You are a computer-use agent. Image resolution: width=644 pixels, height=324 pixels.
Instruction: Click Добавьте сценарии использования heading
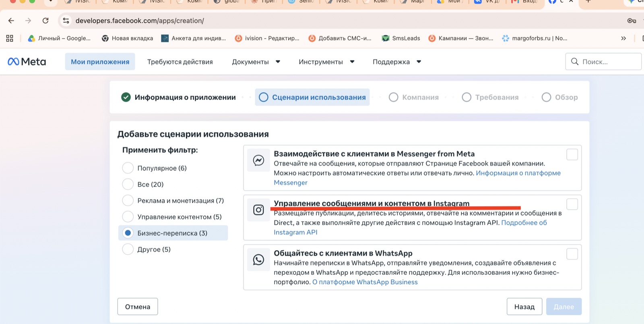pyautogui.click(x=193, y=134)
